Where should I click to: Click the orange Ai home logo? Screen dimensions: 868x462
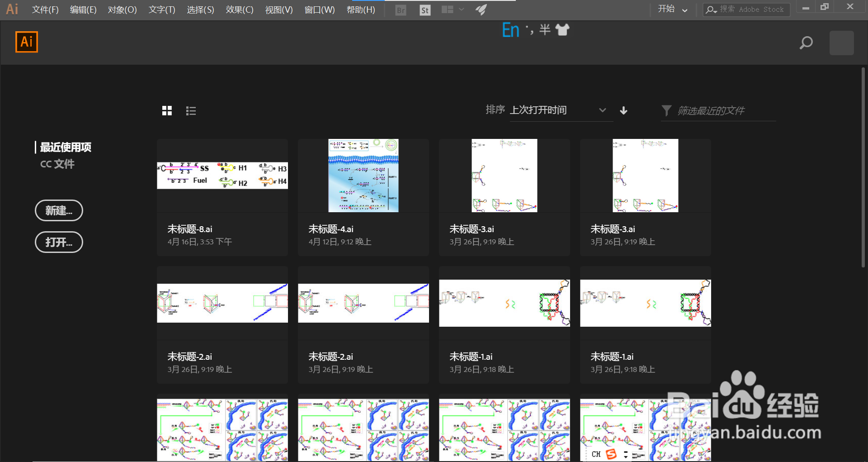27,42
